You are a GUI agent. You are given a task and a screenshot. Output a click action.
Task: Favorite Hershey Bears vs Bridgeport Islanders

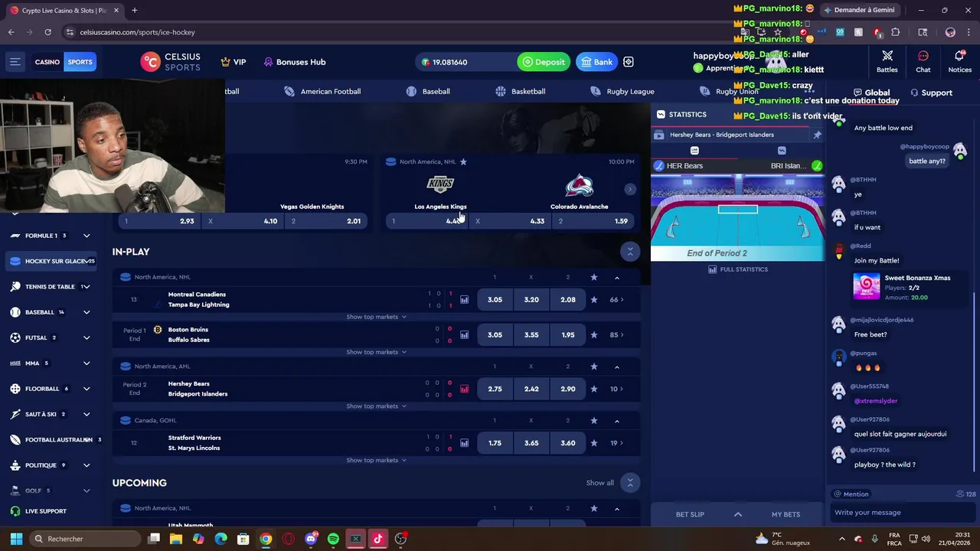point(594,389)
